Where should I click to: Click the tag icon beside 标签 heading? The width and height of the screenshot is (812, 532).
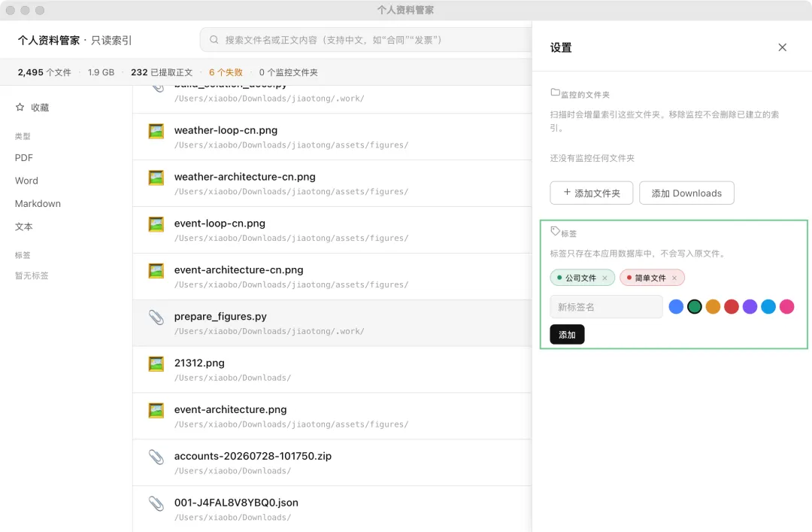point(555,231)
